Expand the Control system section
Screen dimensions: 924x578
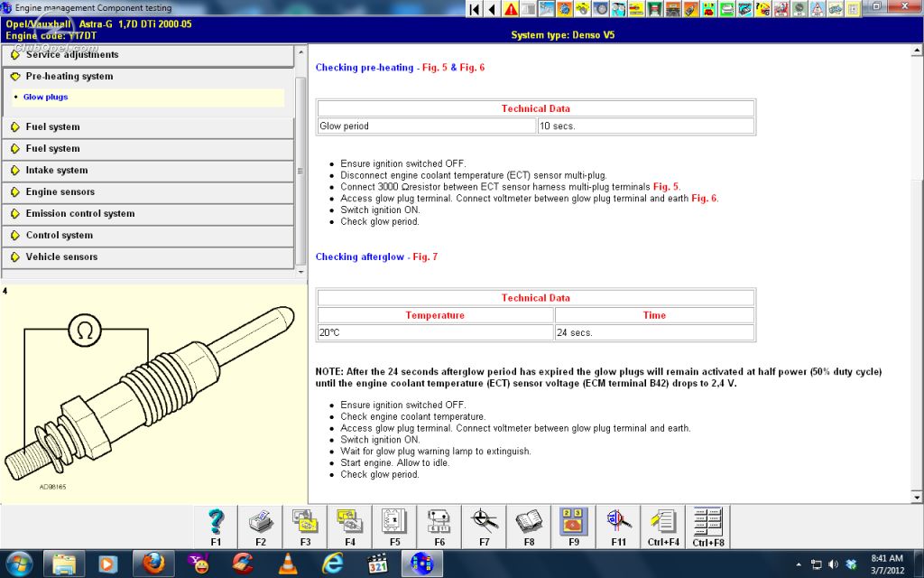point(148,236)
